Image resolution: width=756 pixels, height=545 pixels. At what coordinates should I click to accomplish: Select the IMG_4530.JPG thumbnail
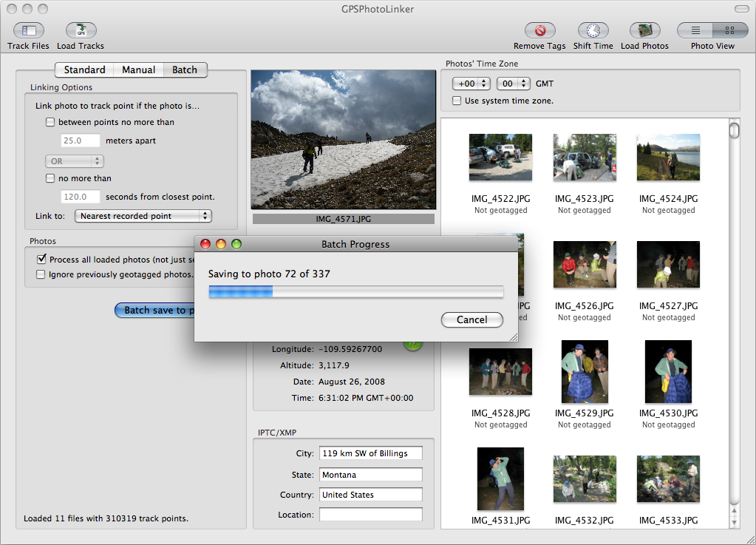(x=668, y=371)
